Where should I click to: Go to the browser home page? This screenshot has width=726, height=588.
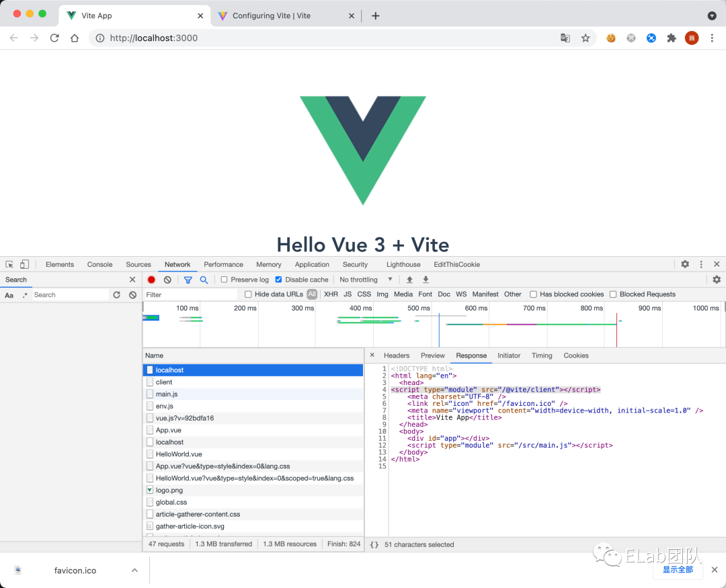[x=75, y=38]
